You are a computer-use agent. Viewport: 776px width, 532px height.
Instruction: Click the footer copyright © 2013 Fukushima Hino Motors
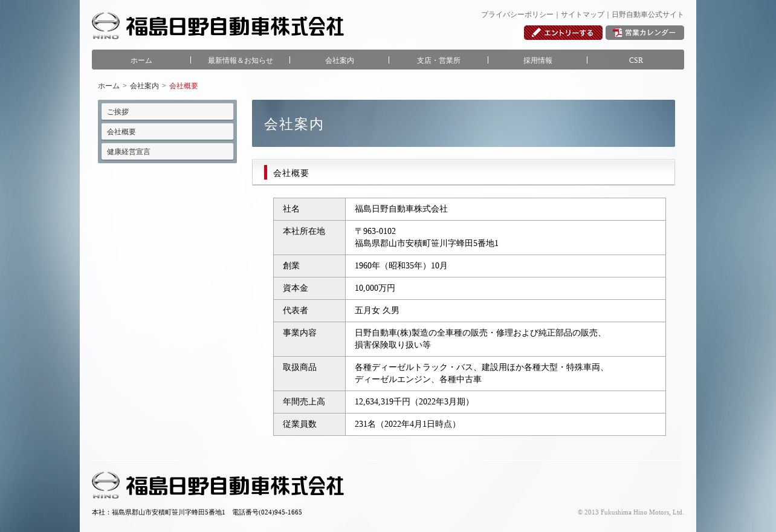pos(631,513)
